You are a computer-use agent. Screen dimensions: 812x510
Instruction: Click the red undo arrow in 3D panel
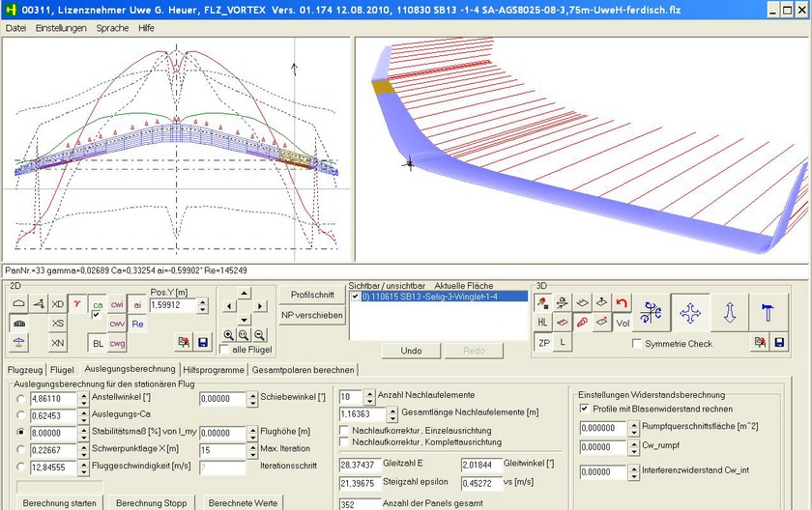622,303
